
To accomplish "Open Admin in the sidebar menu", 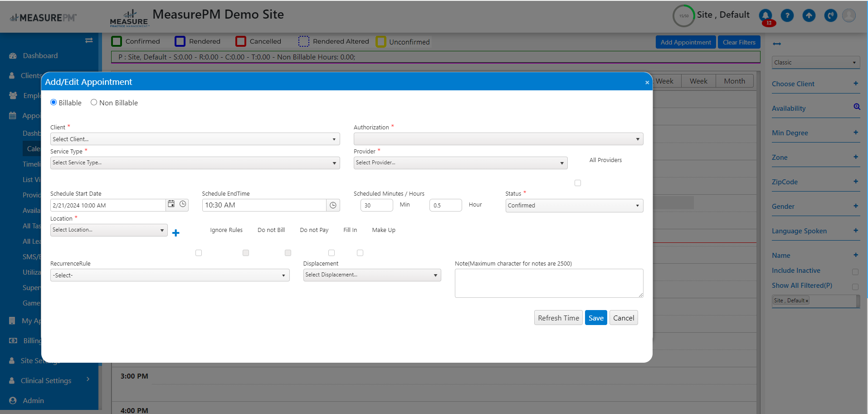I will [33, 400].
